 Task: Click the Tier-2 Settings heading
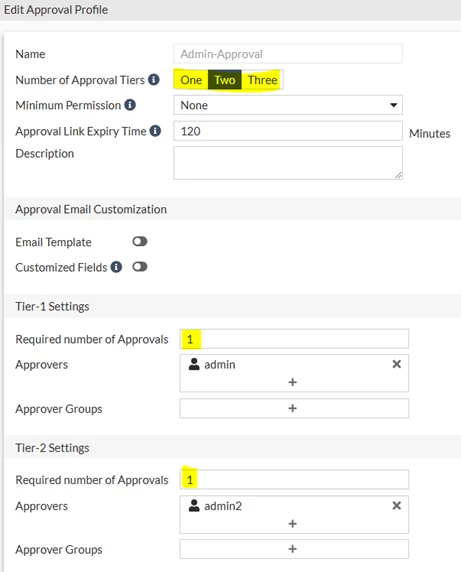click(52, 448)
